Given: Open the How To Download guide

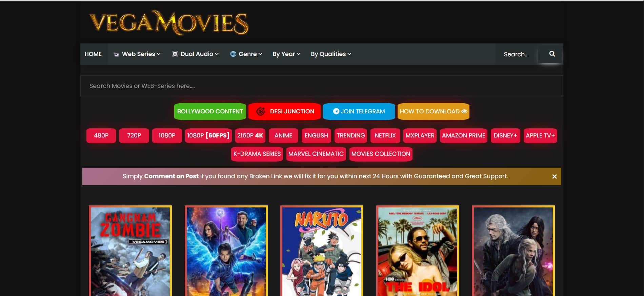Looking at the screenshot, I should 434,111.
